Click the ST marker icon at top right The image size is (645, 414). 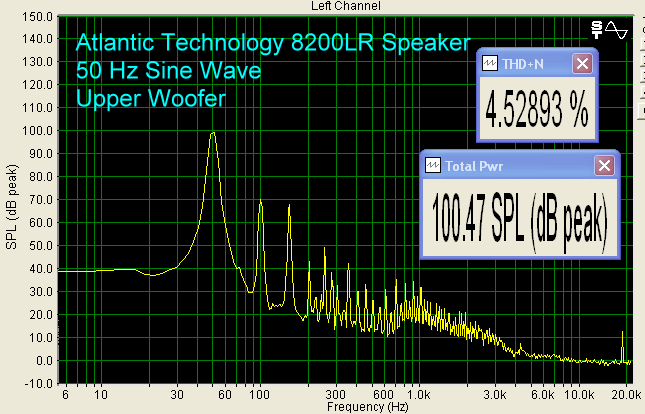click(597, 30)
